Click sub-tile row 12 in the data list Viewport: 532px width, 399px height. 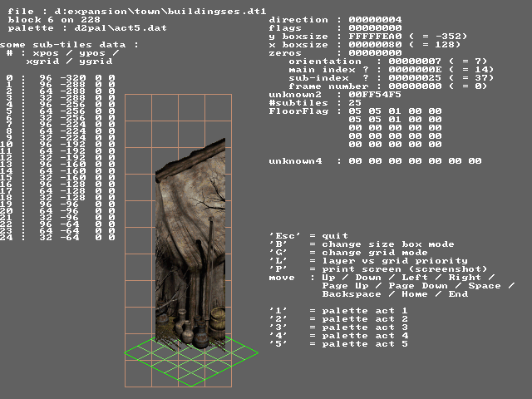tap(57, 158)
